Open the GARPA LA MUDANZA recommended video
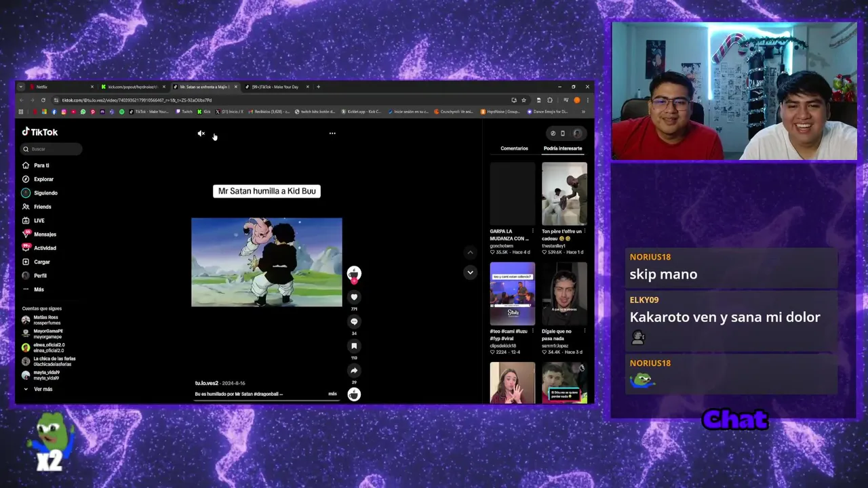 [513, 194]
